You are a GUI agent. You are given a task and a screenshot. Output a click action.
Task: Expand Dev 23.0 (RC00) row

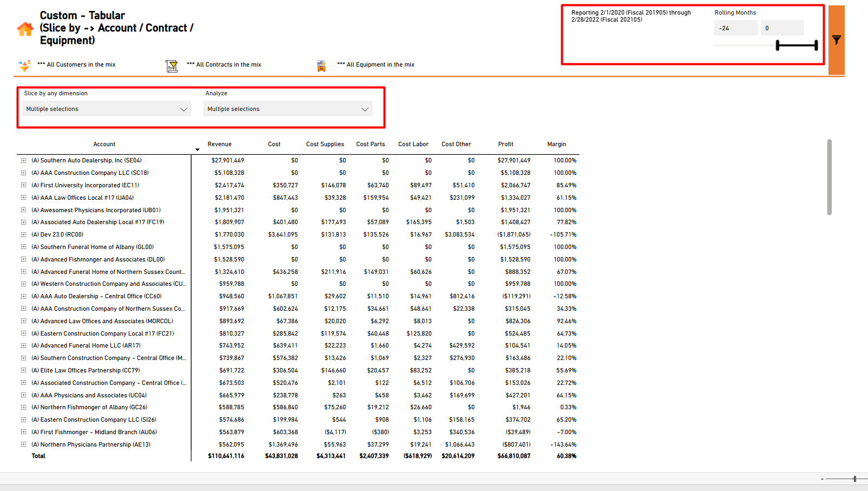(x=24, y=234)
